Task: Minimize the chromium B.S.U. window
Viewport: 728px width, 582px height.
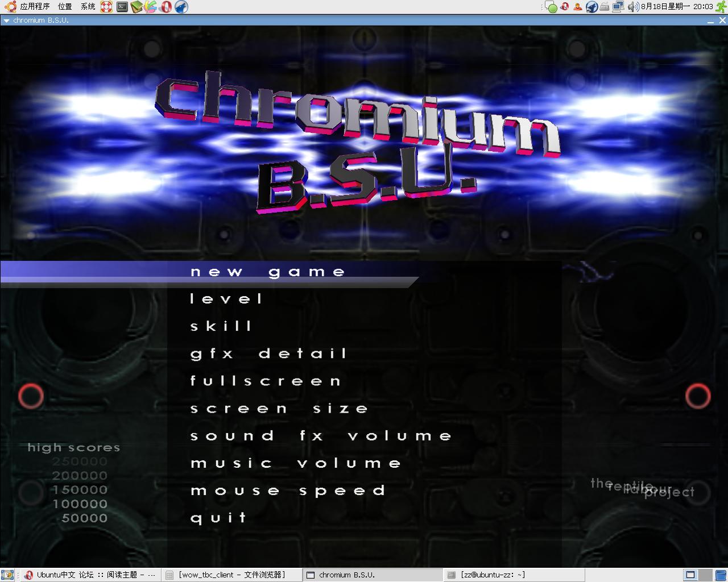Action: coord(711,20)
